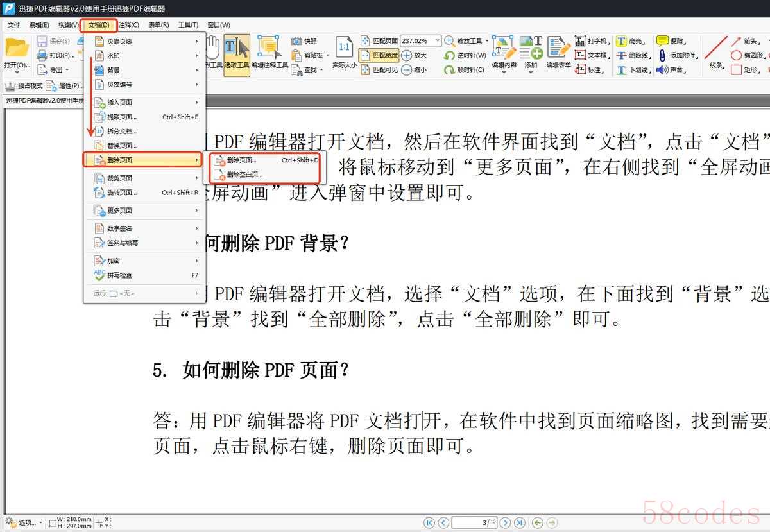Choose 删除空白页 from the submenu
This screenshot has height=532, width=770.
[244, 174]
